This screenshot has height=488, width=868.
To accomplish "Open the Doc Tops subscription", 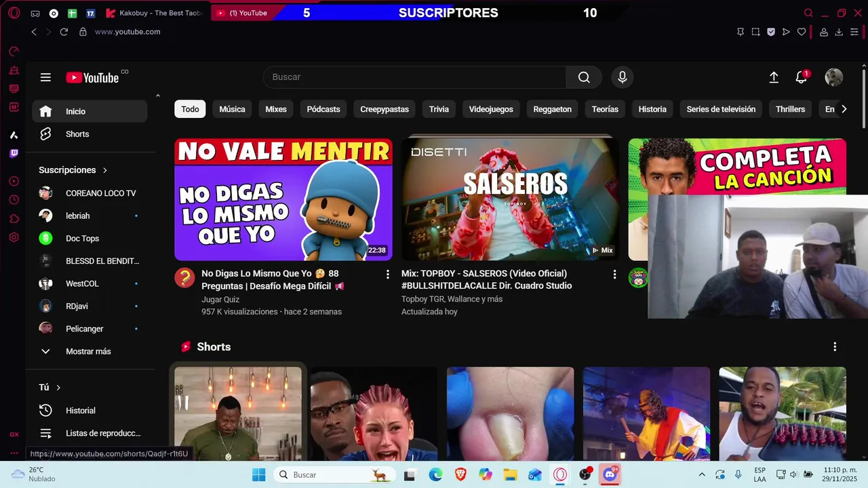I will tap(90, 239).
